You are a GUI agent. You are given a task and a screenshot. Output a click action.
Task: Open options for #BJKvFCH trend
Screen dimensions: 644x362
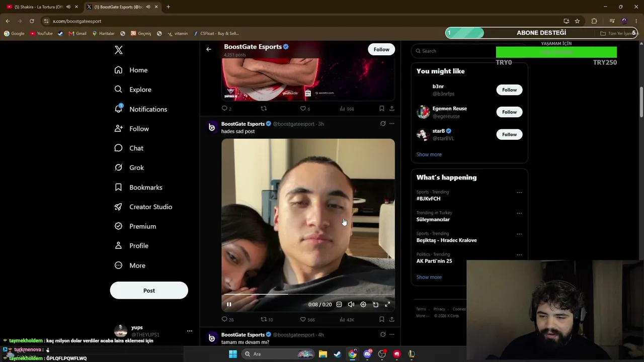(x=519, y=193)
